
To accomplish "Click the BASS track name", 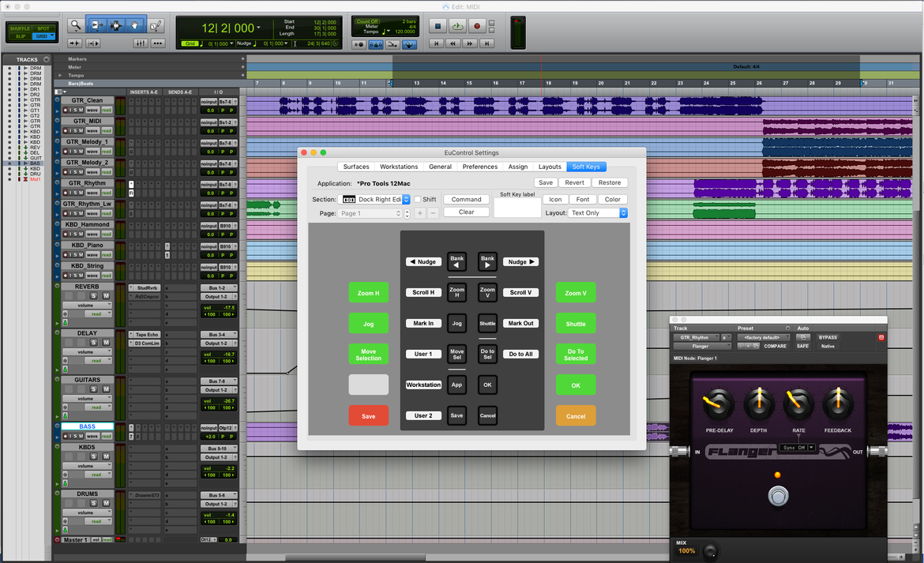I will (x=87, y=426).
